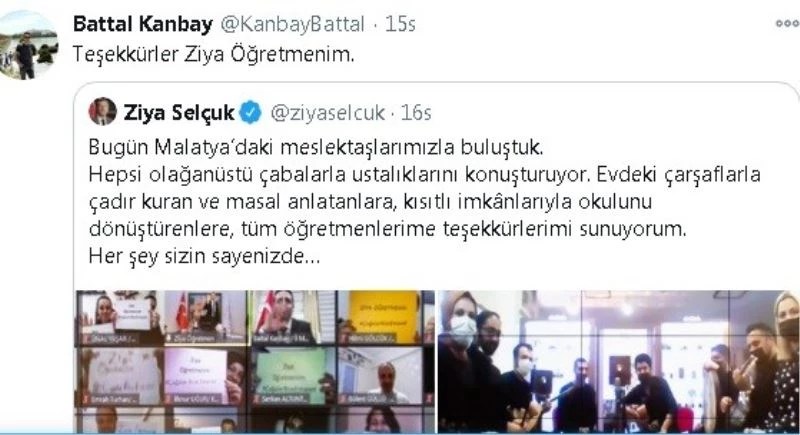Click 'Her şey sizin sayenizde...' line
The height and width of the screenshot is (435, 800).
[x=204, y=255]
